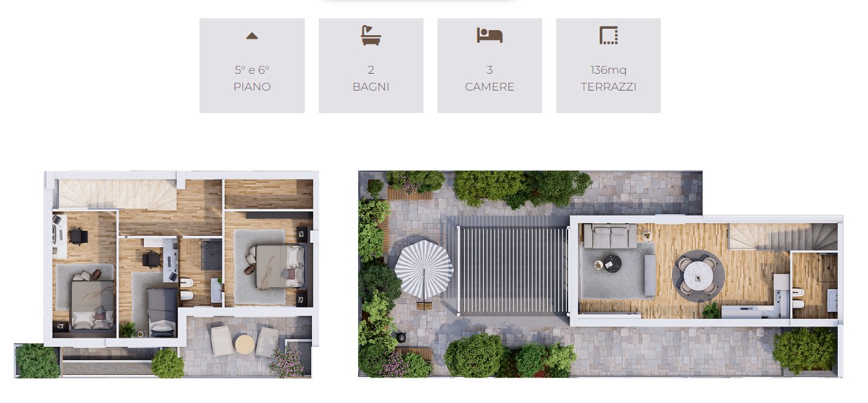This screenshot has width=868, height=403.
Task: Click the bed icon above CAMERE
Action: click(489, 35)
